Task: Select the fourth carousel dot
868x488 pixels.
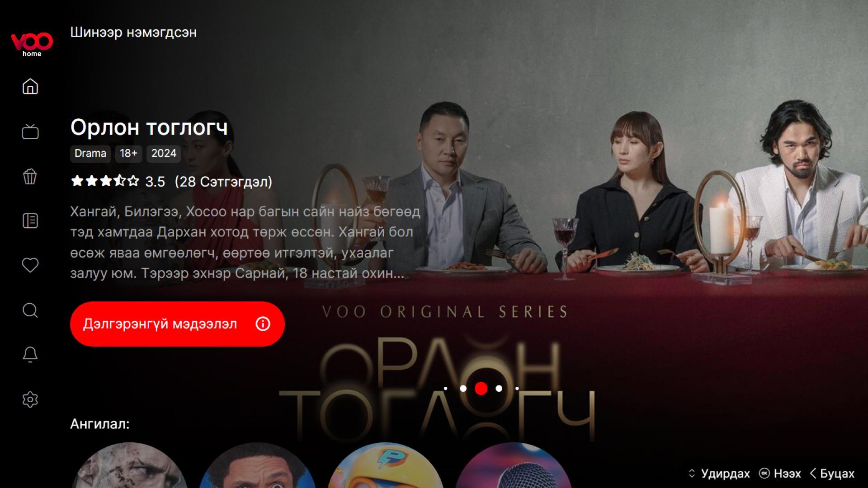Action: [499, 388]
